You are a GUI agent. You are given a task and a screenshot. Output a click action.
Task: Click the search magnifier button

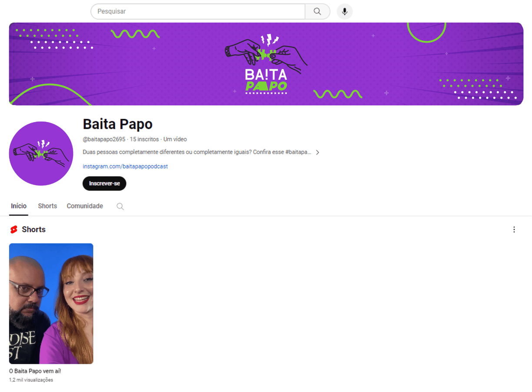[x=317, y=12]
